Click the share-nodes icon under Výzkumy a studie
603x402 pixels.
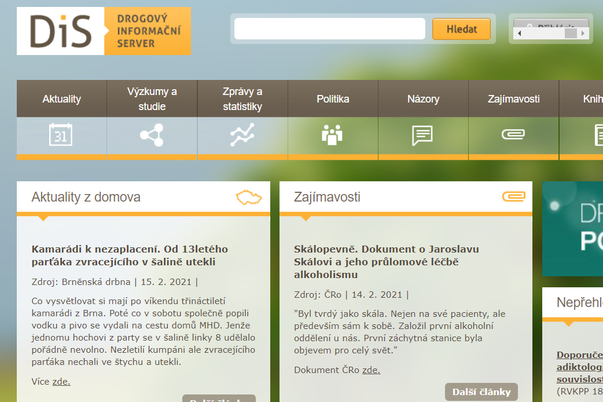click(x=152, y=135)
